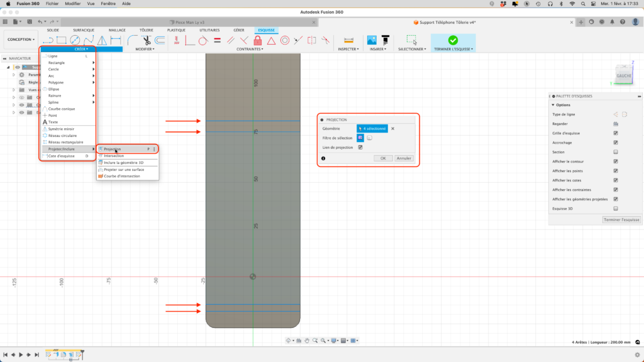644x362 pixels.
Task: Select the Rectangle tool icon in the toolbar
Action: pos(62,40)
